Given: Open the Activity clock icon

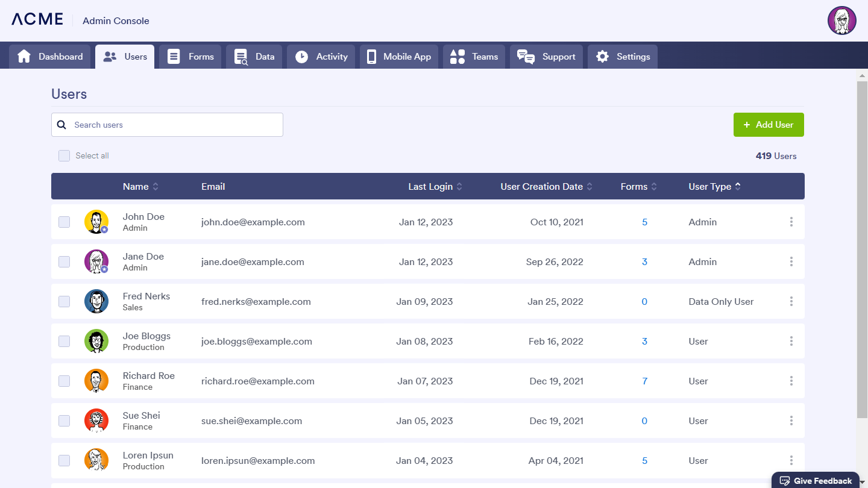Looking at the screenshot, I should click(x=301, y=57).
